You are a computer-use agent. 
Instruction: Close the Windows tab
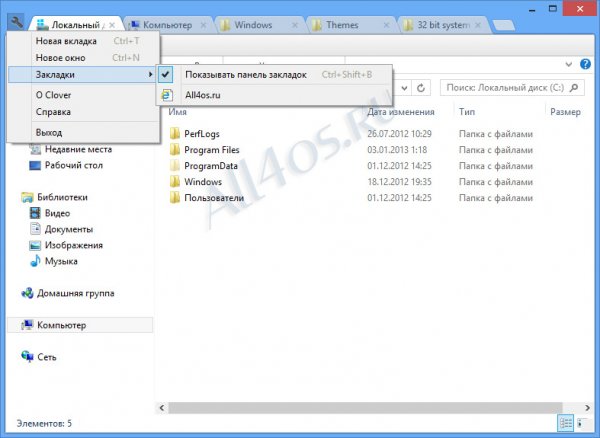(x=295, y=25)
